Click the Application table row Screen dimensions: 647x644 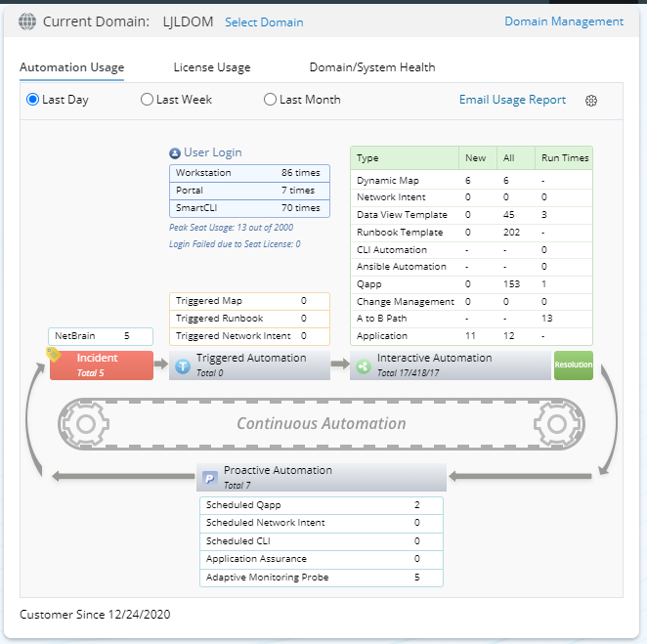tap(472, 336)
